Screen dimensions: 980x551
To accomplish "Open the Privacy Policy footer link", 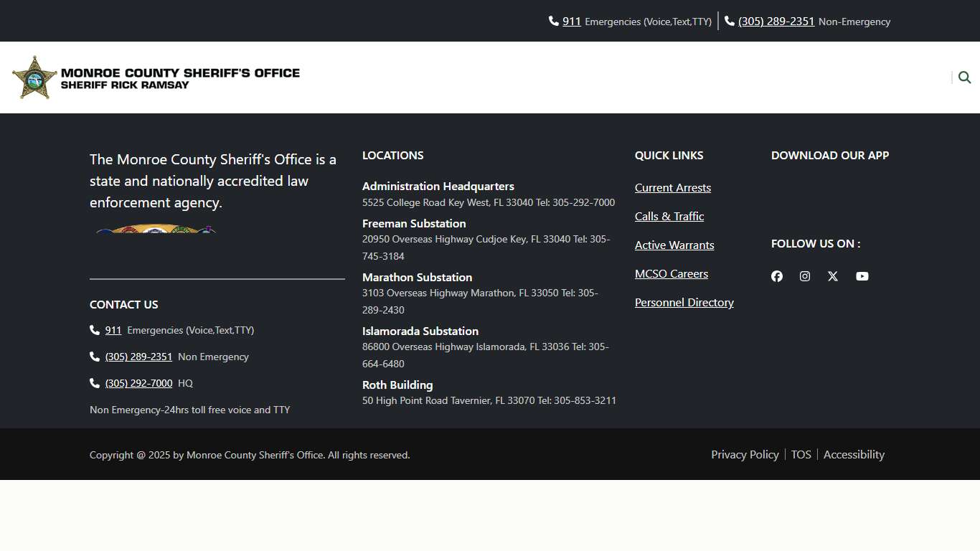I will pyautogui.click(x=745, y=455).
